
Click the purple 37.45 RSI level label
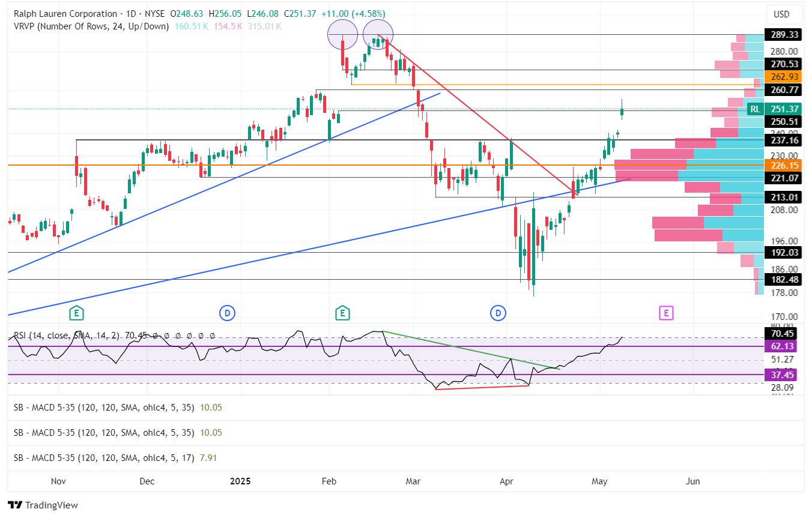(x=782, y=375)
